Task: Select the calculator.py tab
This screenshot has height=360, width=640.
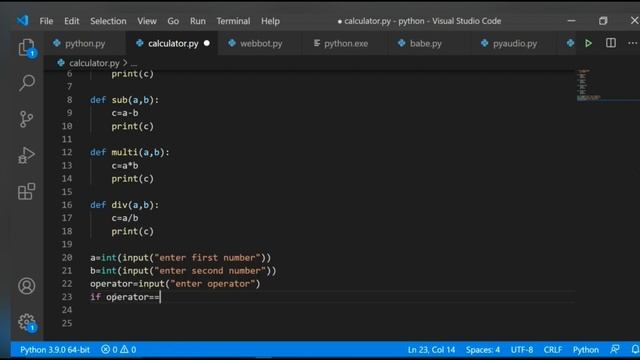Action: pos(173,43)
